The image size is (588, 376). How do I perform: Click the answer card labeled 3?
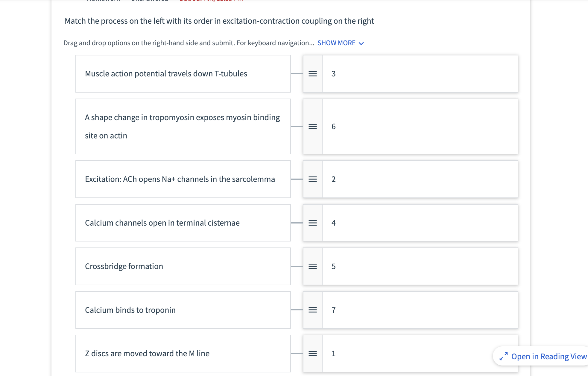click(x=420, y=74)
